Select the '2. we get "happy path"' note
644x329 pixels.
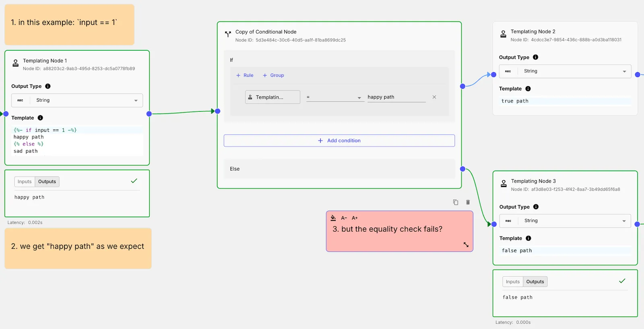pyautogui.click(x=78, y=249)
